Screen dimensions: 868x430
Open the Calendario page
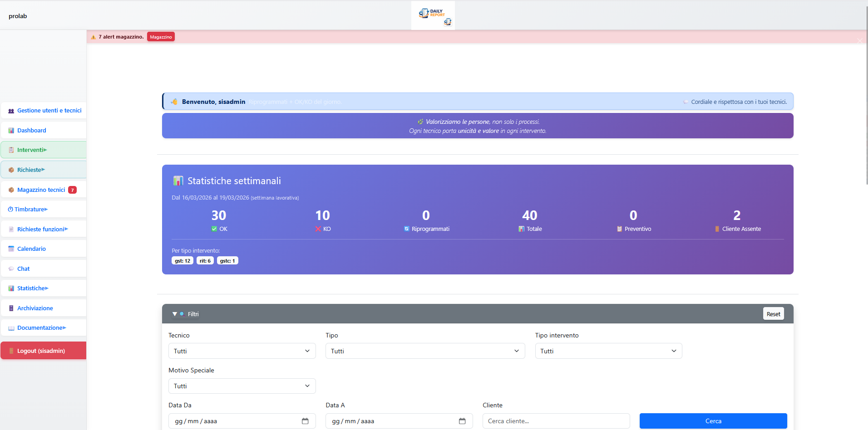(x=44, y=249)
